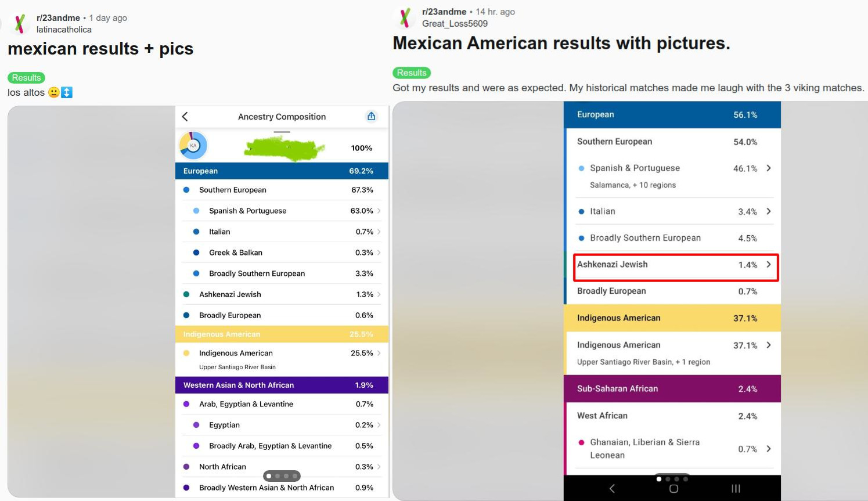This screenshot has height=501, width=868.
Task: Click the 23andMe avatar beside Great_Loss5609's post
Action: coord(405,17)
